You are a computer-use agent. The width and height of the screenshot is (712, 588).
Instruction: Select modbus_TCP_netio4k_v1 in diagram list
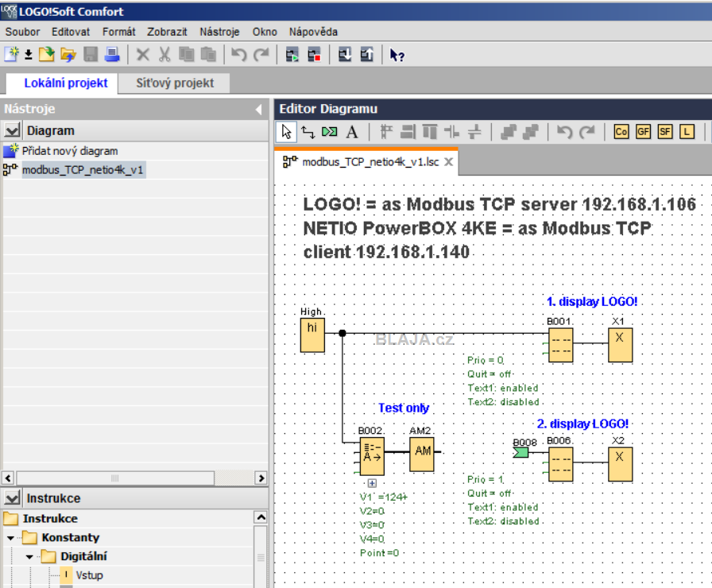(x=83, y=170)
